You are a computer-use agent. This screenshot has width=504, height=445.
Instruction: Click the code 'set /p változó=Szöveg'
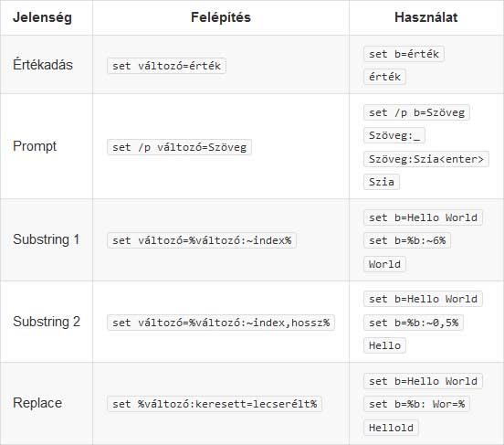point(179,147)
